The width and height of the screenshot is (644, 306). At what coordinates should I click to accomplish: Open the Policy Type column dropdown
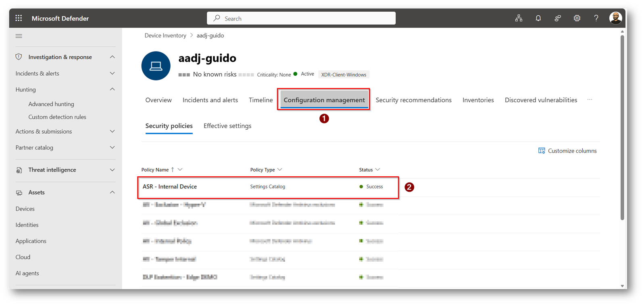[x=279, y=170]
